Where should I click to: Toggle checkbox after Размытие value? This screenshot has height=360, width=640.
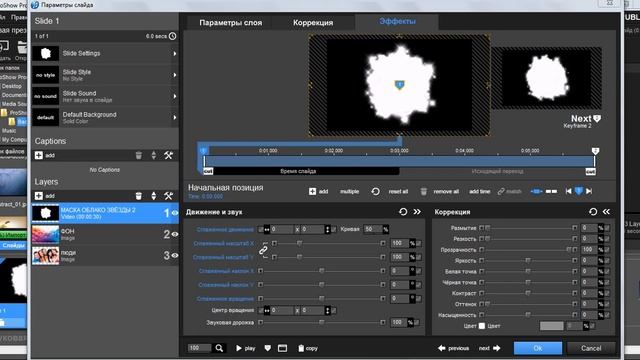tap(607, 228)
